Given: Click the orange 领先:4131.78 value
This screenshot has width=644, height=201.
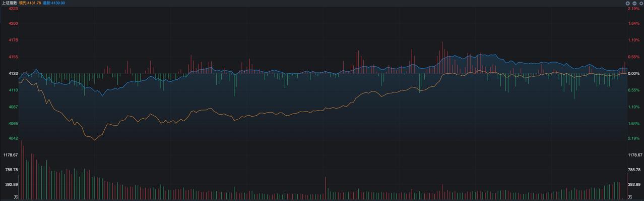Looking at the screenshot, I should tap(30, 3).
